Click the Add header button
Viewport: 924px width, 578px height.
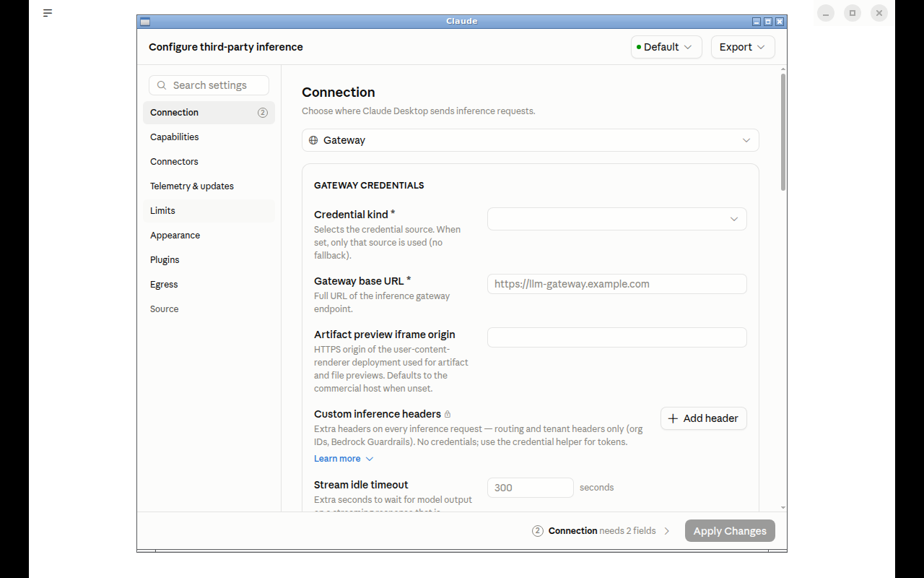tap(704, 418)
